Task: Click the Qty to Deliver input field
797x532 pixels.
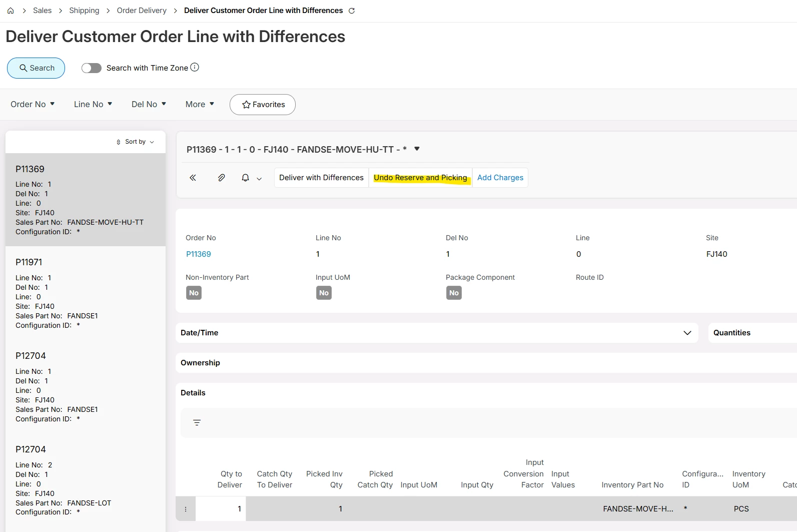Action: (221, 509)
